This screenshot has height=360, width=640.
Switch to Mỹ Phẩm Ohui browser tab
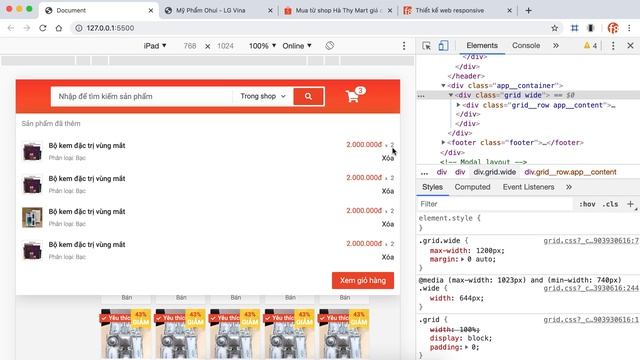218,11
